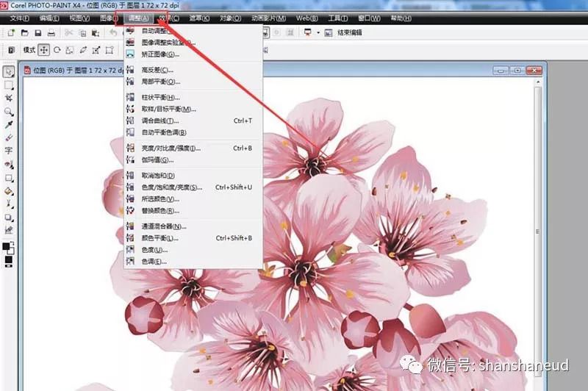Viewport: 588px width, 391px height.
Task: Choose 色调(E)... menu entry
Action: pyautogui.click(x=193, y=262)
